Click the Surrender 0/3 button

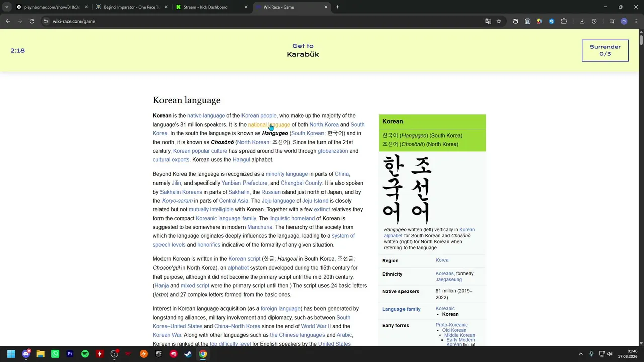coord(605,50)
